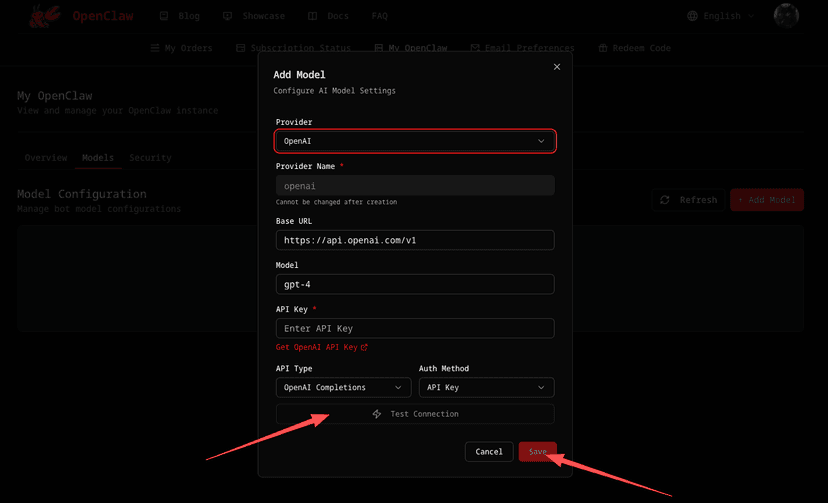Open the Blog menu item

pyautogui.click(x=189, y=16)
